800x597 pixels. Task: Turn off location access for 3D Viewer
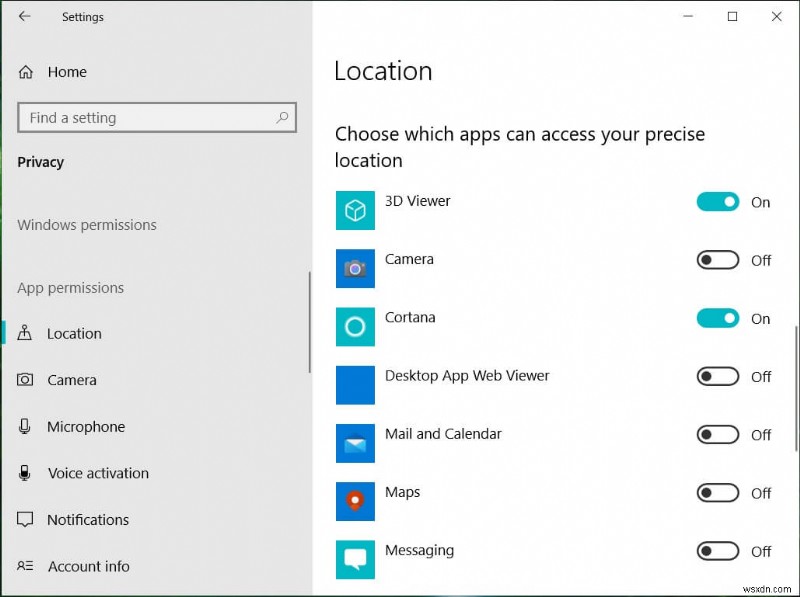coord(717,201)
